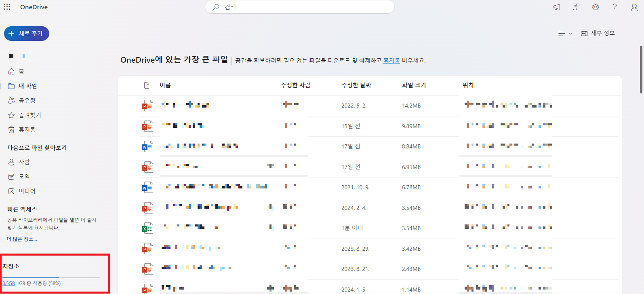Select the PowerPoint icon of the 2.43MB file
The height and width of the screenshot is (294, 644).
[147, 269]
